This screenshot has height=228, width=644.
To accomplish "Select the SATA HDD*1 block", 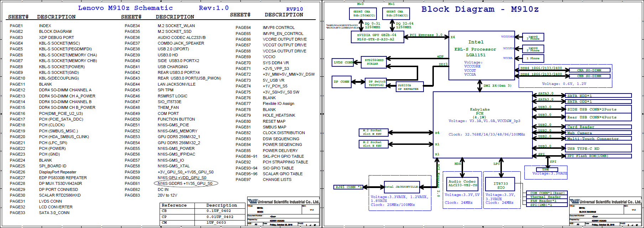I will click(598, 96).
